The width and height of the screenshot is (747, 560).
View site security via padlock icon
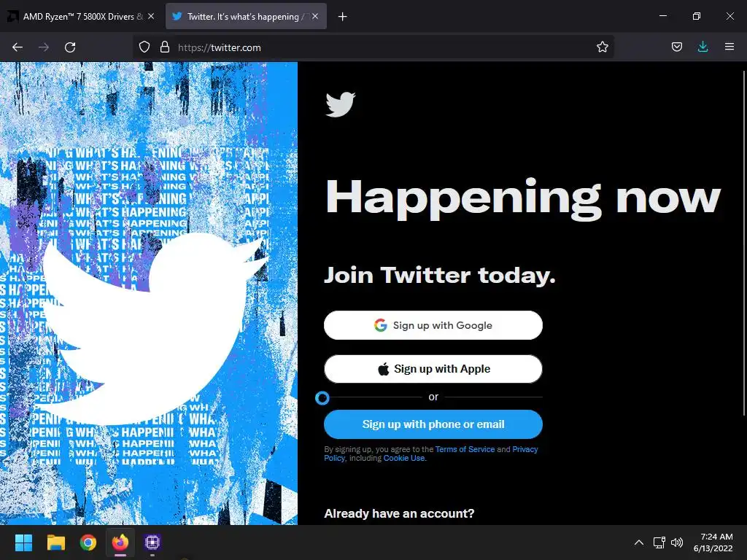click(x=165, y=47)
